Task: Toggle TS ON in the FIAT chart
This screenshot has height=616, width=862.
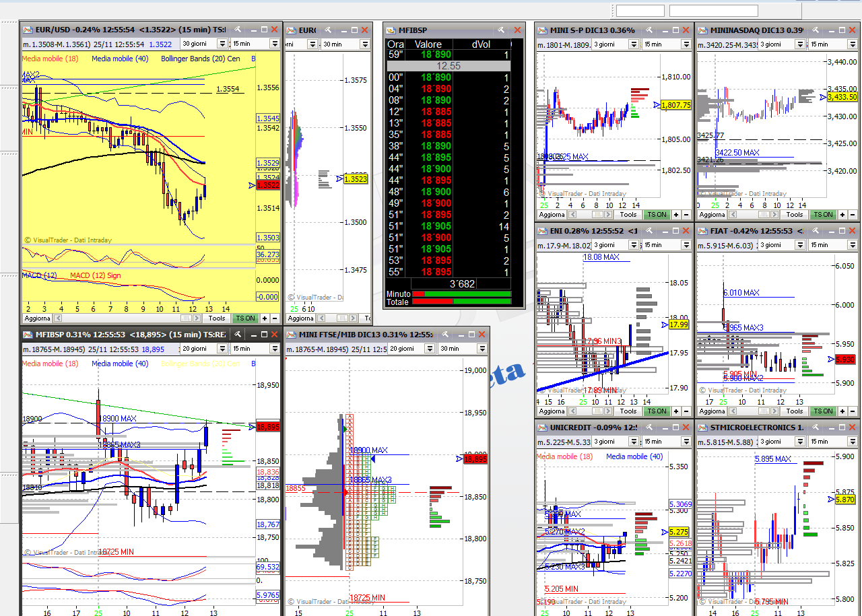Action: click(823, 411)
